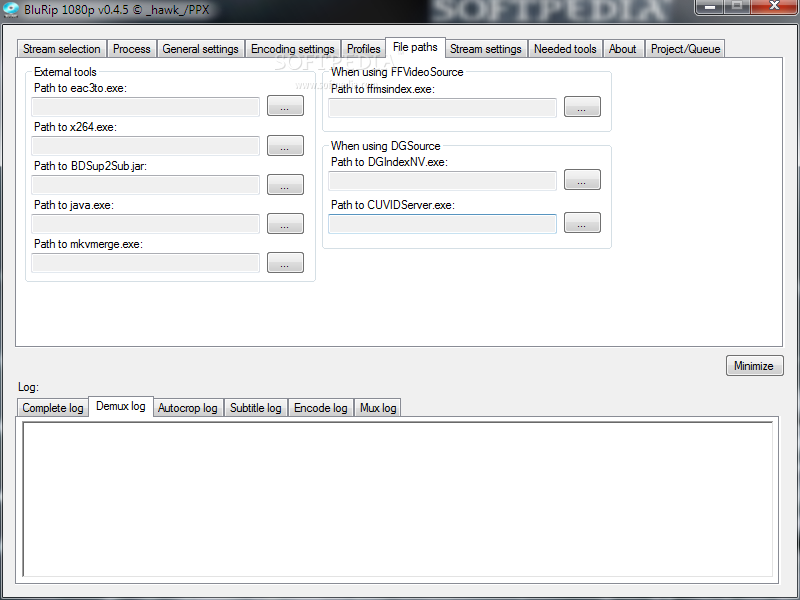Click inside the Demux log text area

tap(397, 499)
